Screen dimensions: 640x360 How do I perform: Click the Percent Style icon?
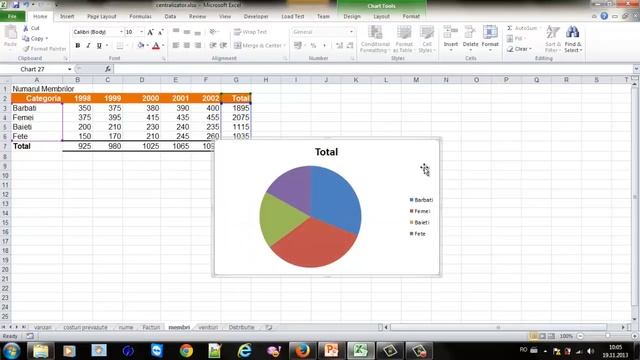point(313,46)
